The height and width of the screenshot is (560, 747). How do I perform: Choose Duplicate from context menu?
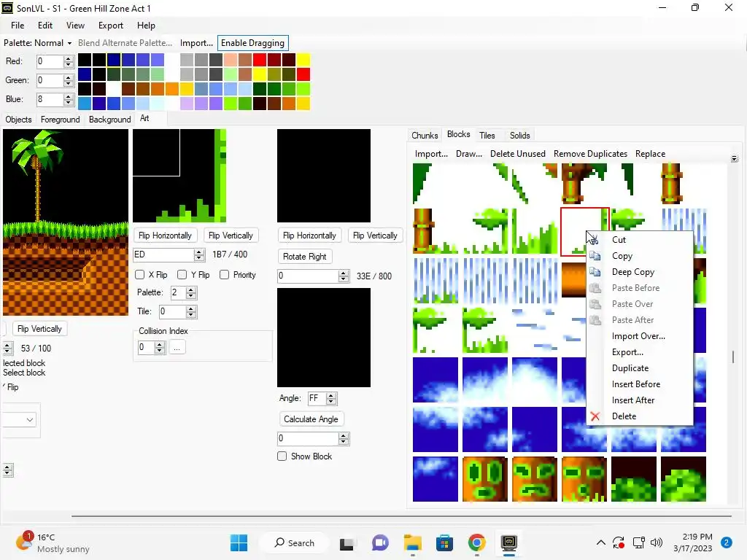[x=630, y=368]
